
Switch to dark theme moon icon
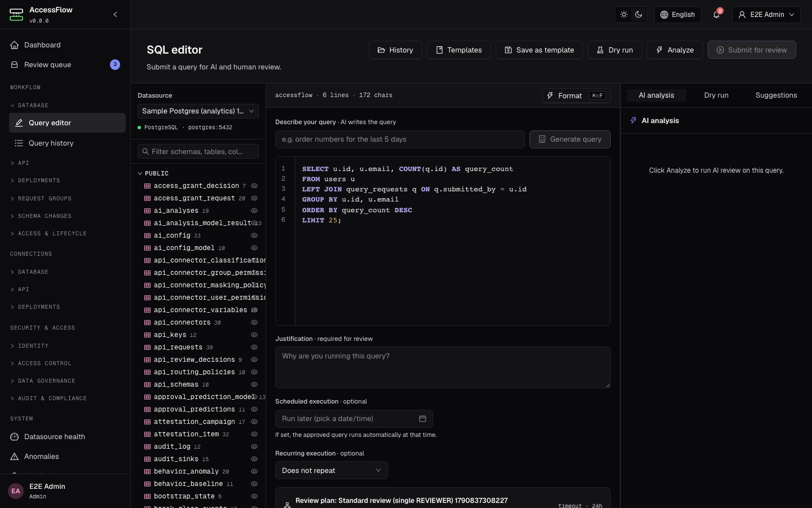639,15
